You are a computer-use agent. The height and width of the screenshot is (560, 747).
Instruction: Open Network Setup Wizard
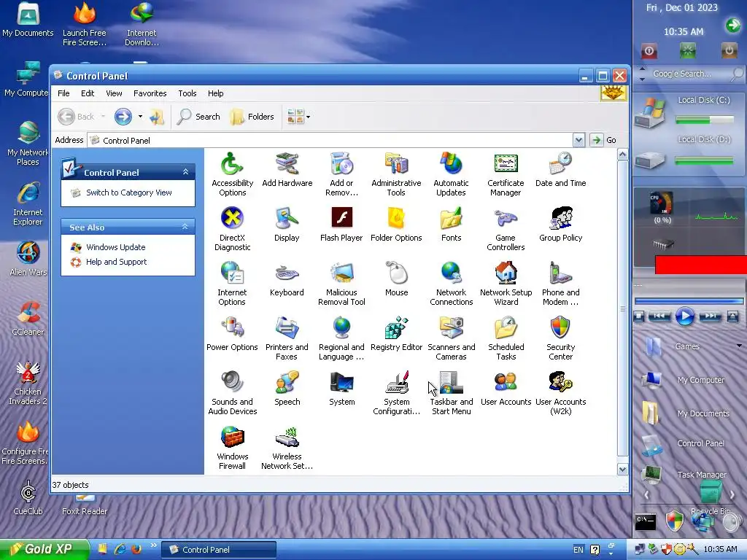pos(506,284)
